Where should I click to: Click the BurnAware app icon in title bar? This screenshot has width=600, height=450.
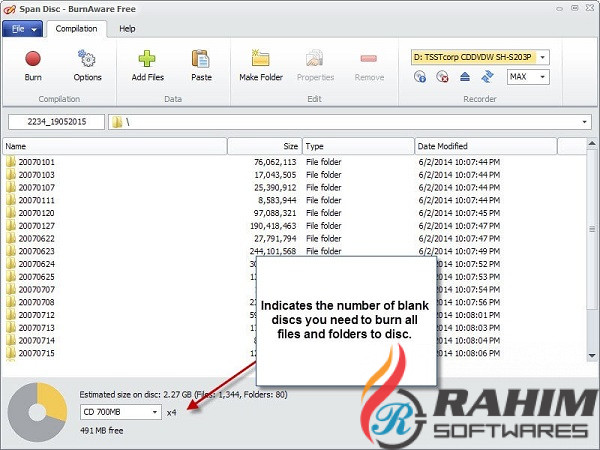coord(9,9)
